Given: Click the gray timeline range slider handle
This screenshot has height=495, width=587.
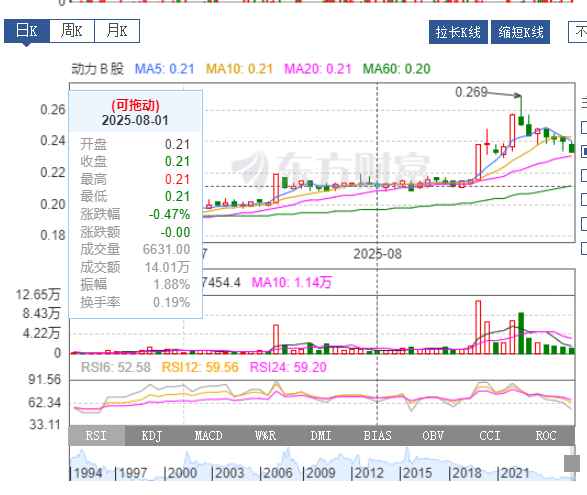Looking at the screenshot, I should tap(572, 464).
